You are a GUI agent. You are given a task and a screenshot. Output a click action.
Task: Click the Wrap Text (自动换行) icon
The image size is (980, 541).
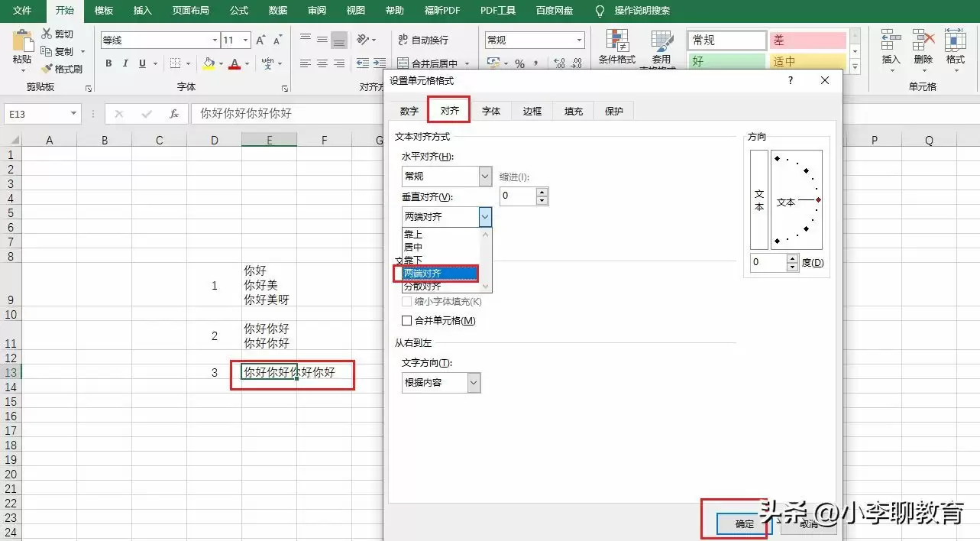pos(403,38)
